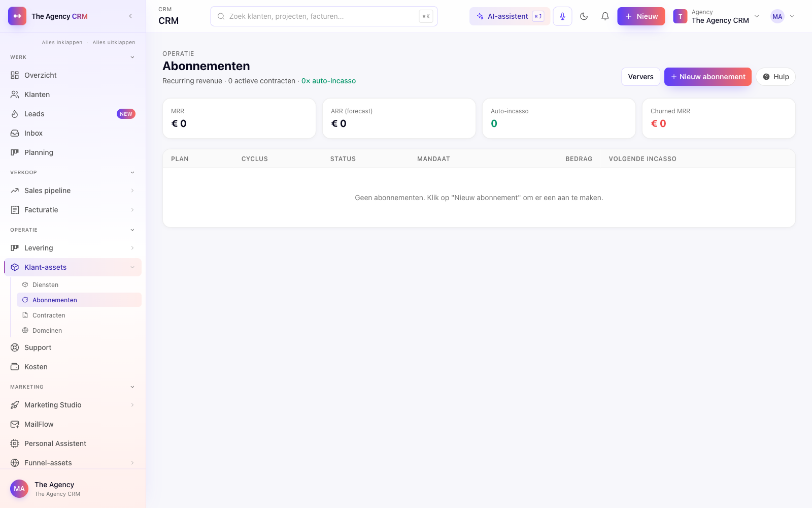Go to Diensten submenu item
The height and width of the screenshot is (508, 812).
tap(79, 284)
